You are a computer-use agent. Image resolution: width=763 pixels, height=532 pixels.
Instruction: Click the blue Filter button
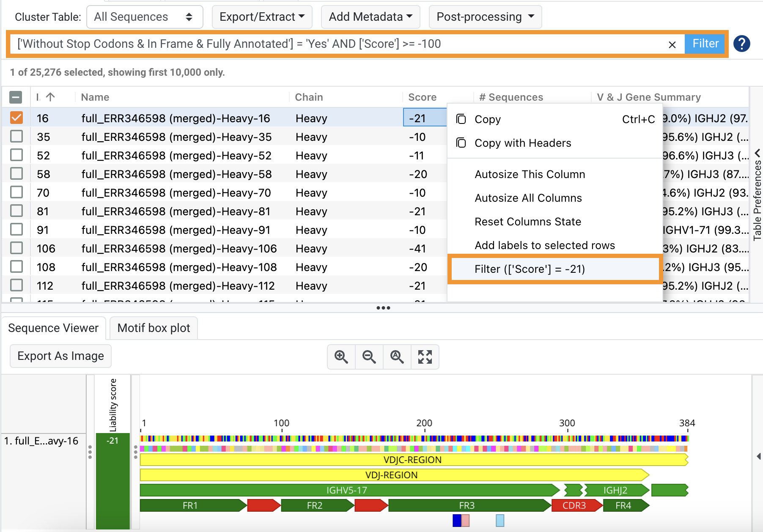coord(705,44)
